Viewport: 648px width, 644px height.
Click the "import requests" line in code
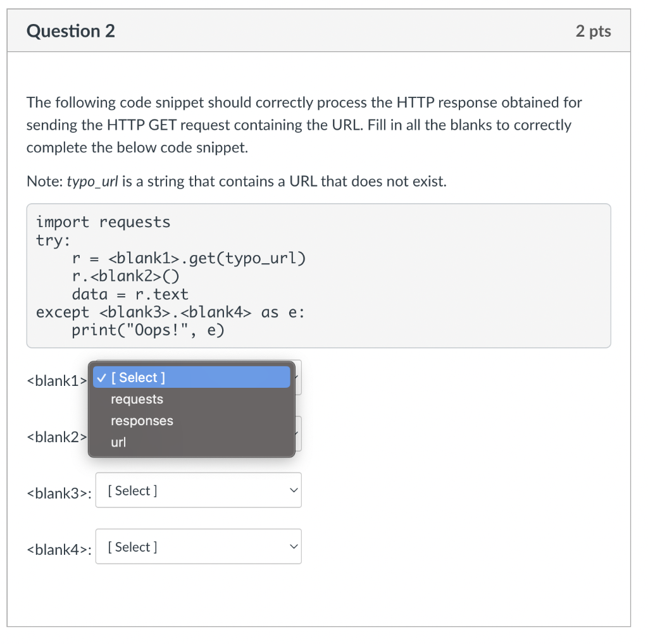click(103, 222)
